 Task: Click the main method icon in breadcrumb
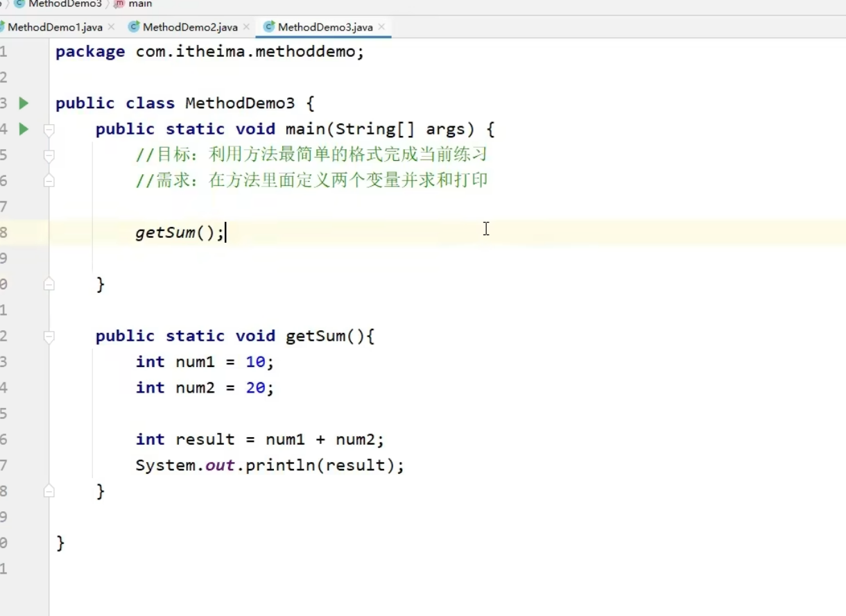[118, 3]
